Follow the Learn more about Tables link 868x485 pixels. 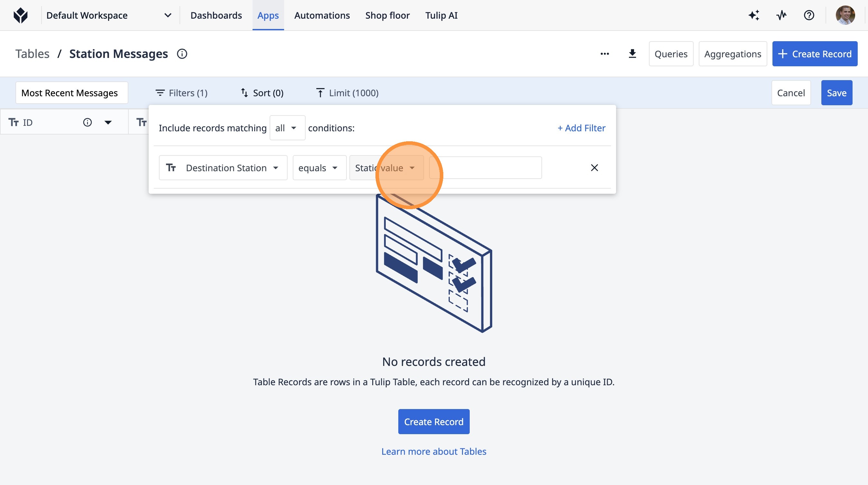coord(434,451)
